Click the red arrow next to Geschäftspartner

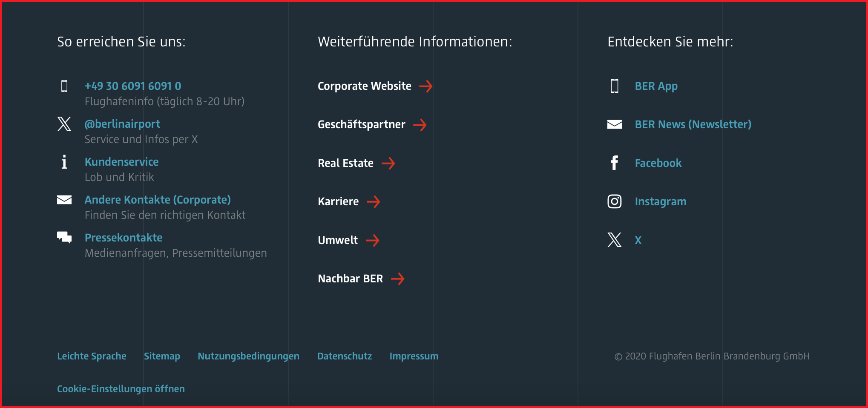coord(420,125)
